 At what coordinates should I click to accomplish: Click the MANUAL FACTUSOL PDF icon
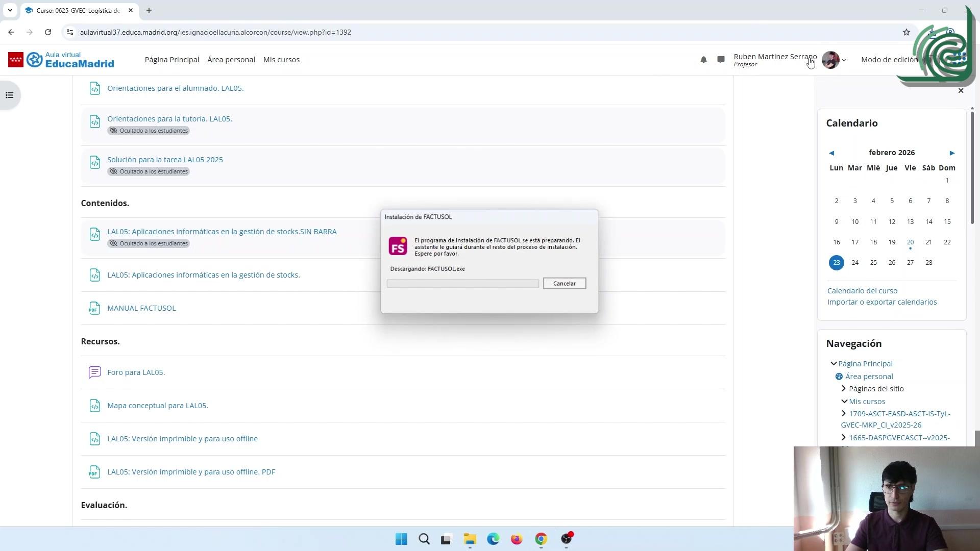[x=94, y=308]
